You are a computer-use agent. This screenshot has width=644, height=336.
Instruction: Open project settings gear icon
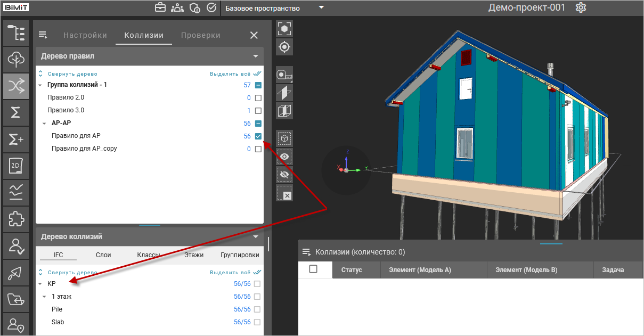coord(581,8)
